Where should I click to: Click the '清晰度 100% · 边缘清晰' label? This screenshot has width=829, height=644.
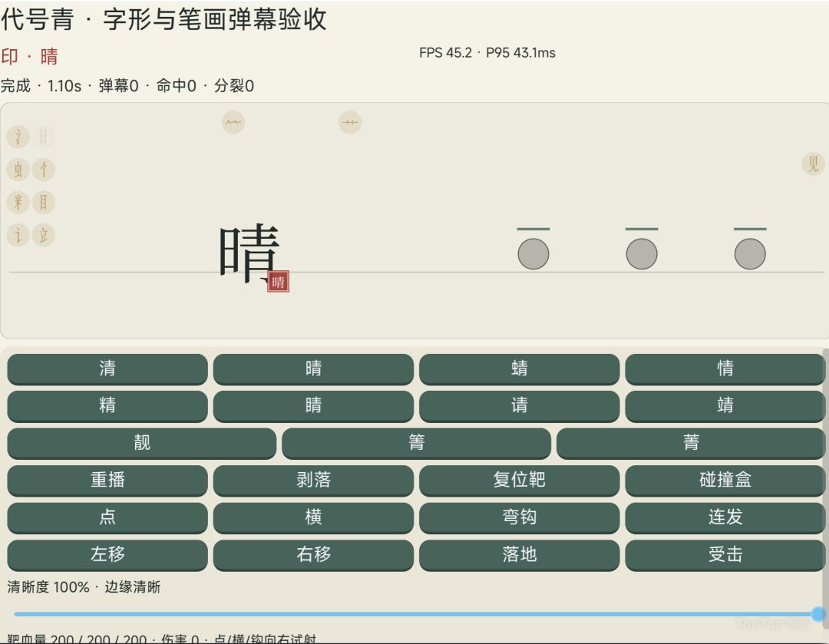point(84,587)
